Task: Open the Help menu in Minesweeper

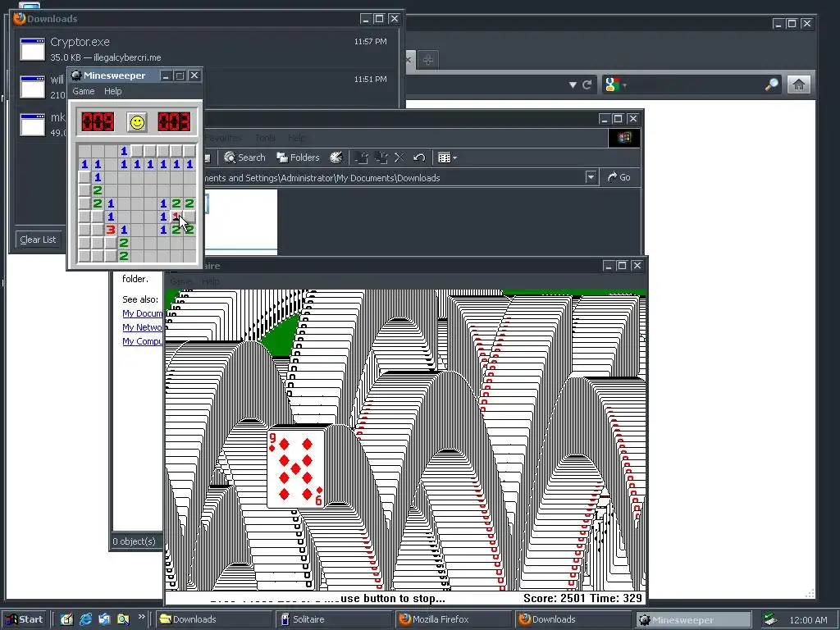Action: tap(112, 91)
